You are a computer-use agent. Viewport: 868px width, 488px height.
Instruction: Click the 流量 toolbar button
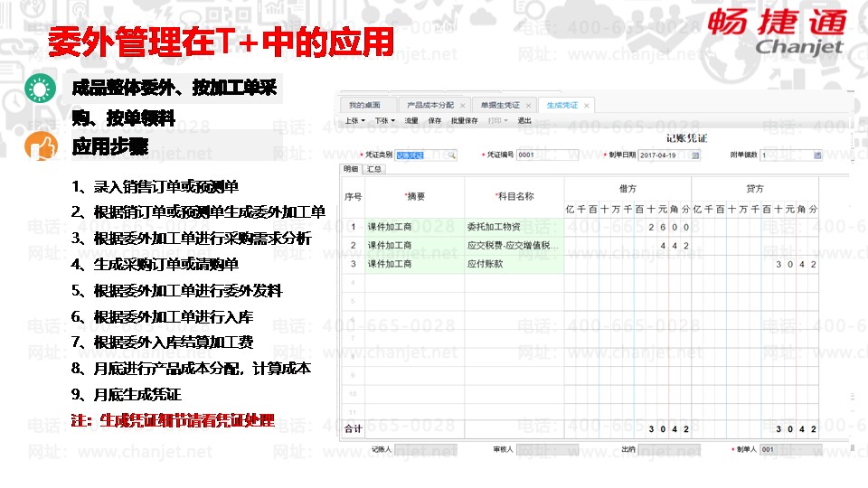click(411, 120)
